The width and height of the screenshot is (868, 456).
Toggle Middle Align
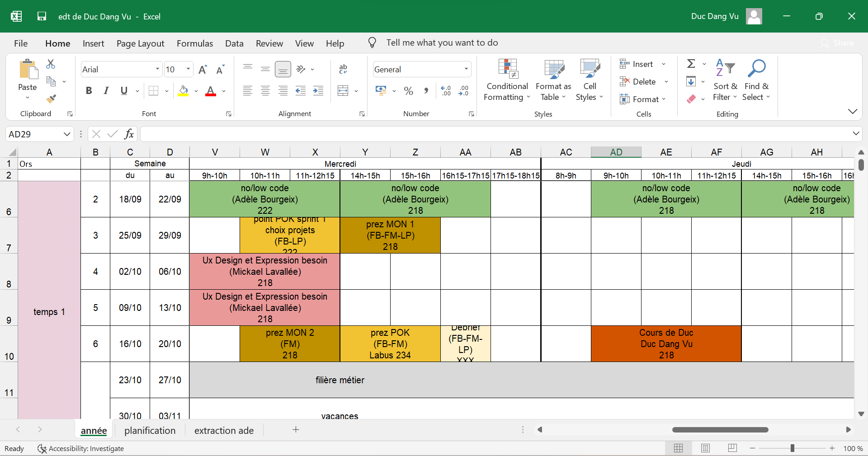(x=265, y=69)
